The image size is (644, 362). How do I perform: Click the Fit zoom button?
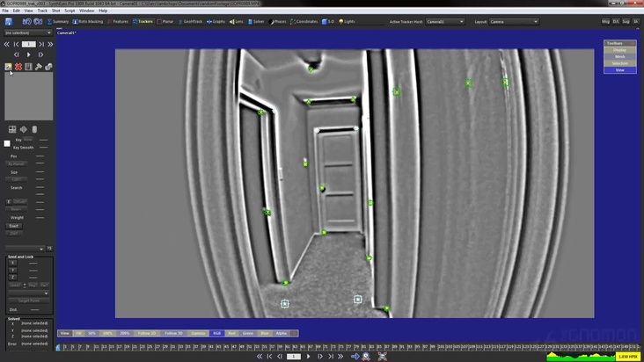78,334
